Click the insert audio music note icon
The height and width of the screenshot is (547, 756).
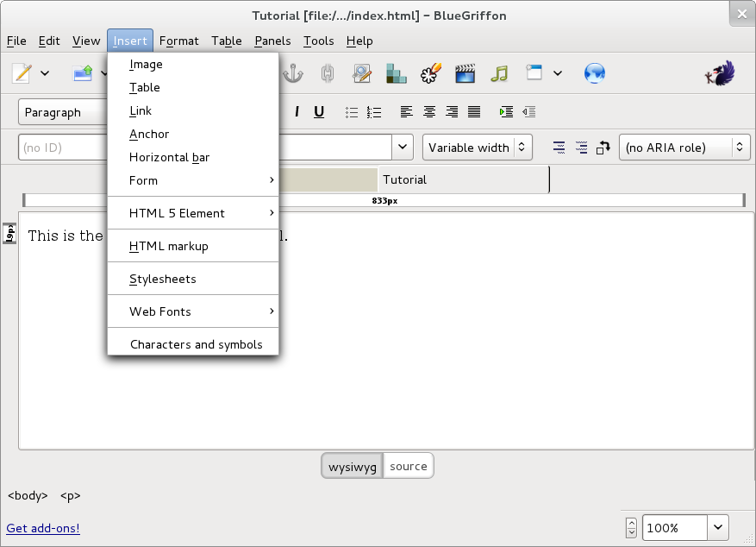click(x=499, y=73)
